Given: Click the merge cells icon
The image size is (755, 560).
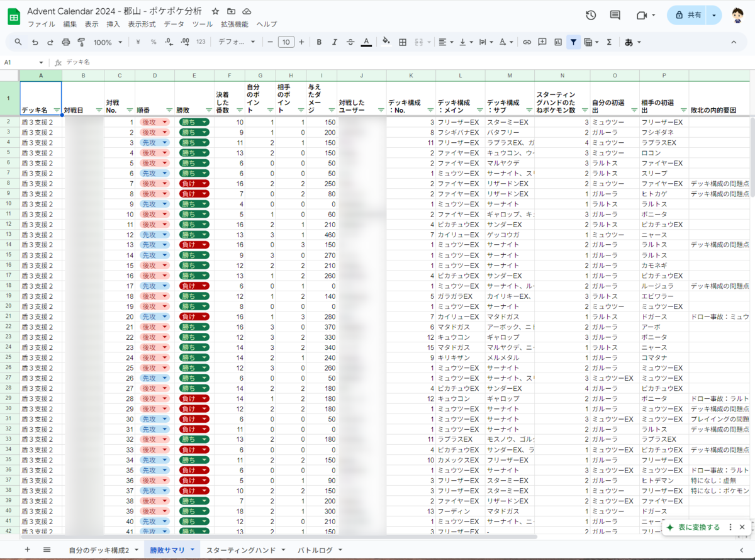Looking at the screenshot, I should pos(418,42).
